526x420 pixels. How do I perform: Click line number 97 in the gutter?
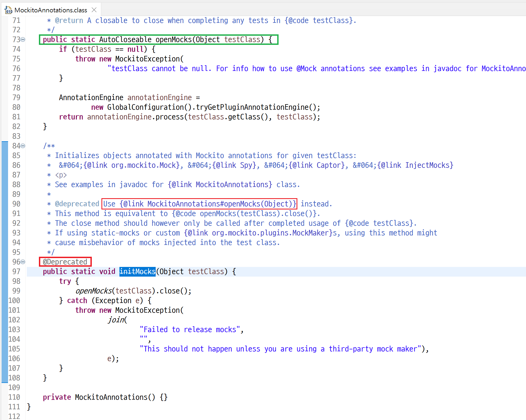(16, 271)
